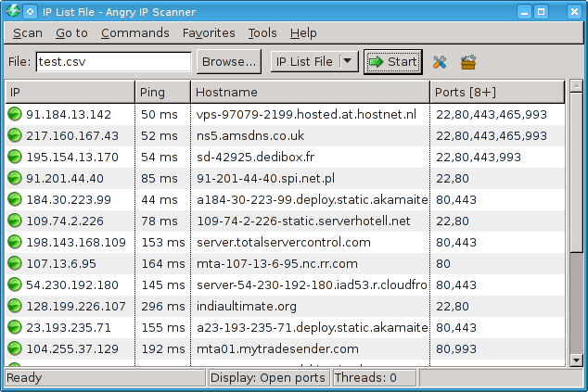
Task: Select IP address 217.160.167.43
Action: pos(72,135)
